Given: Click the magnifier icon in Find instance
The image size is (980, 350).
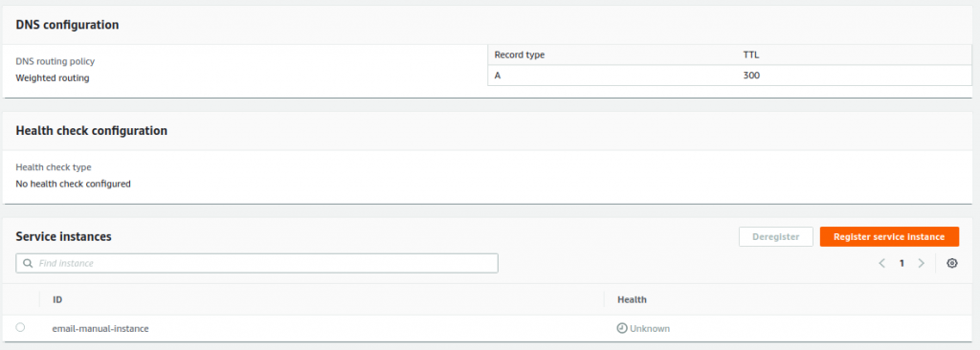Looking at the screenshot, I should (x=28, y=263).
